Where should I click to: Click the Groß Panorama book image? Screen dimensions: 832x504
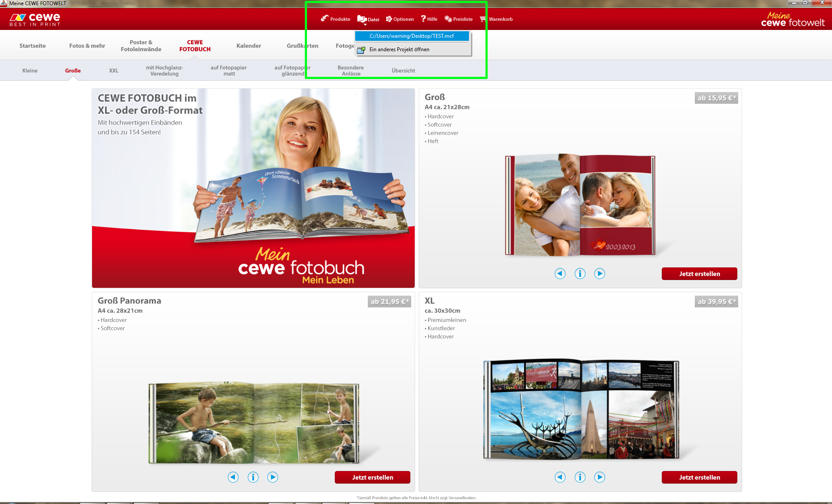coord(254,423)
